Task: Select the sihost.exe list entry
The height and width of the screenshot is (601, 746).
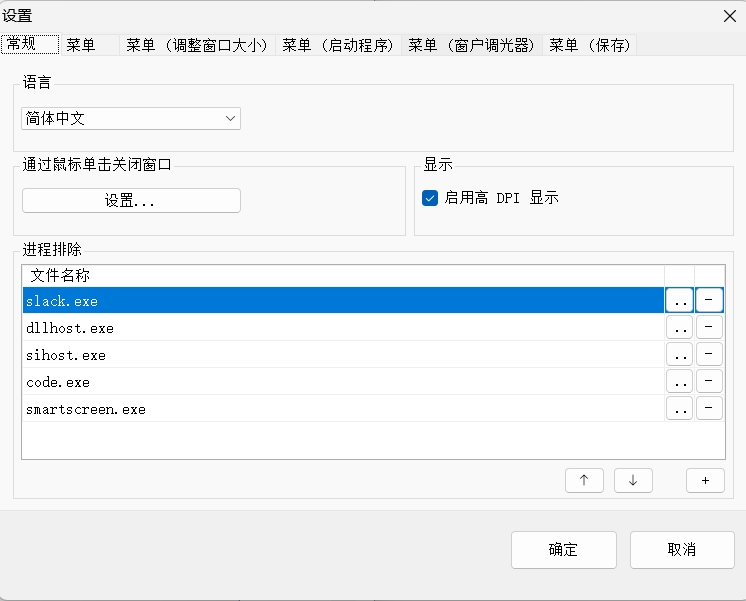Action: click(66, 355)
